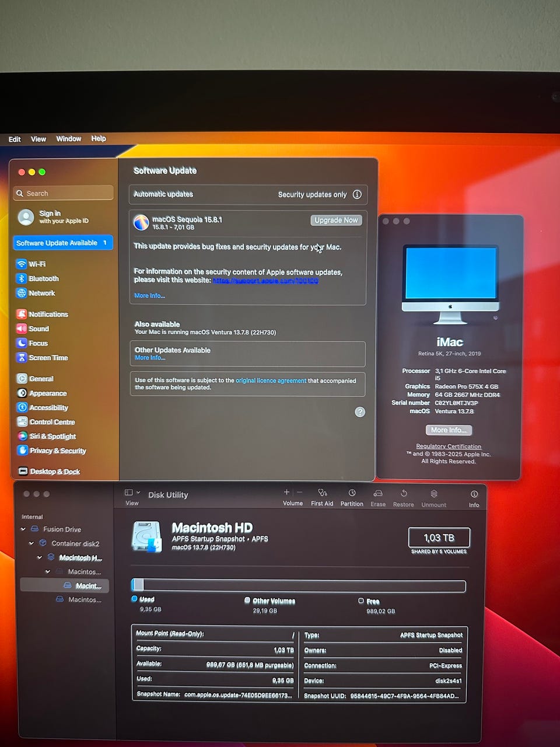Add a volume with the plus icon

286,493
